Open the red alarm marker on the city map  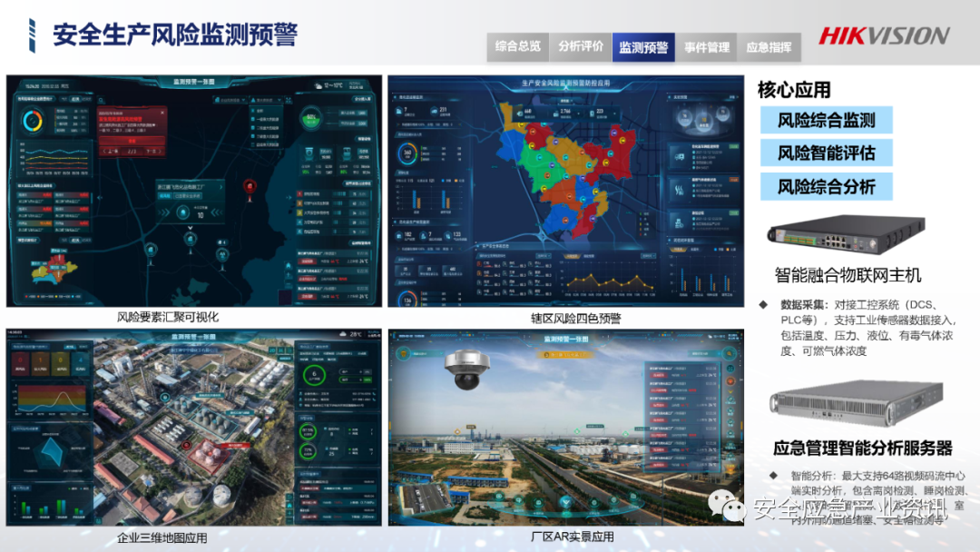click(249, 186)
